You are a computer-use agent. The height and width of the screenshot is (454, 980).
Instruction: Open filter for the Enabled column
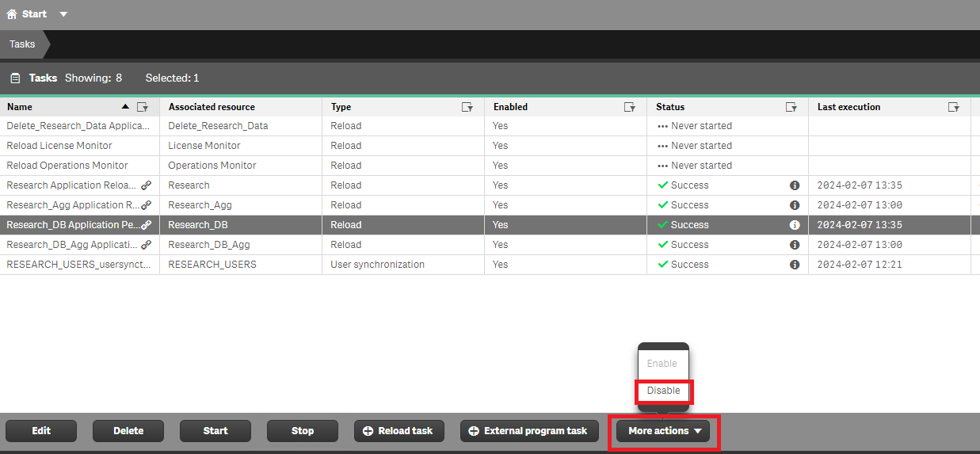(630, 107)
